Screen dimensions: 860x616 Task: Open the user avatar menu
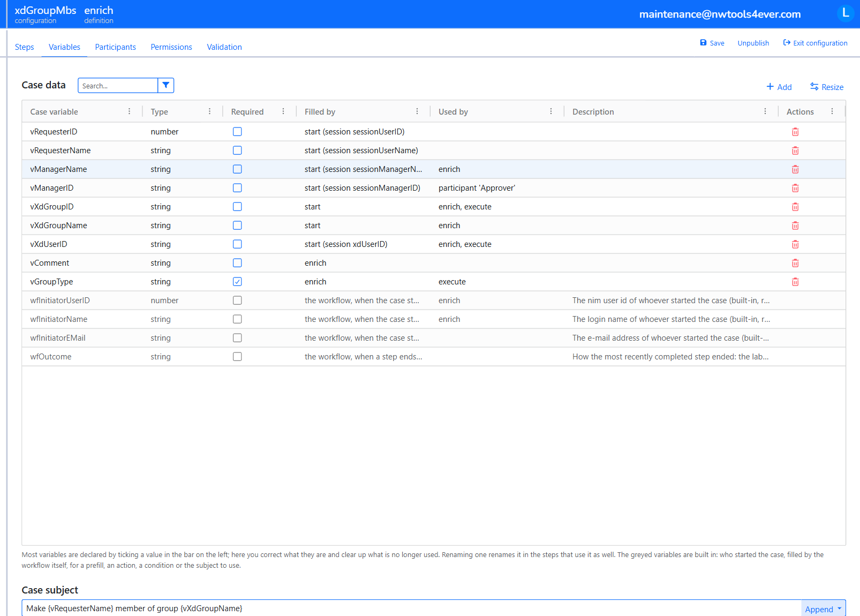(845, 13)
